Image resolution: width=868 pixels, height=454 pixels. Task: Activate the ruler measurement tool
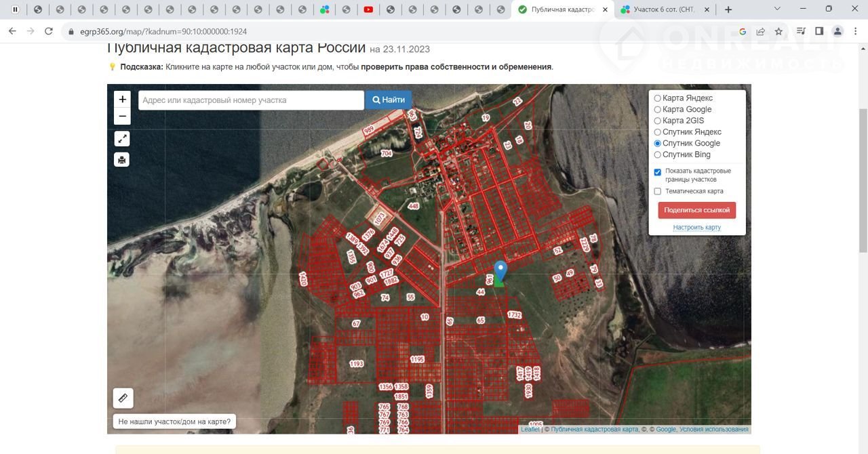(123, 398)
